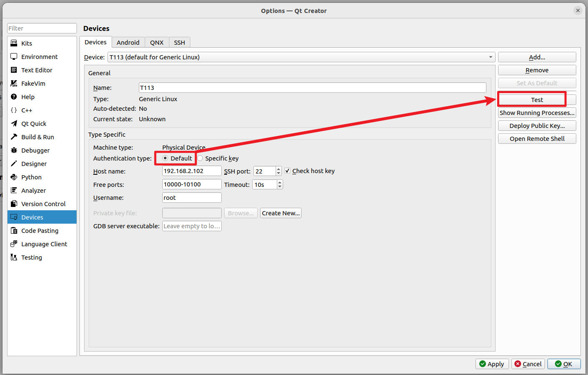Select the Designer pencil icon
Image resolution: width=588 pixels, height=375 pixels.
(x=14, y=164)
